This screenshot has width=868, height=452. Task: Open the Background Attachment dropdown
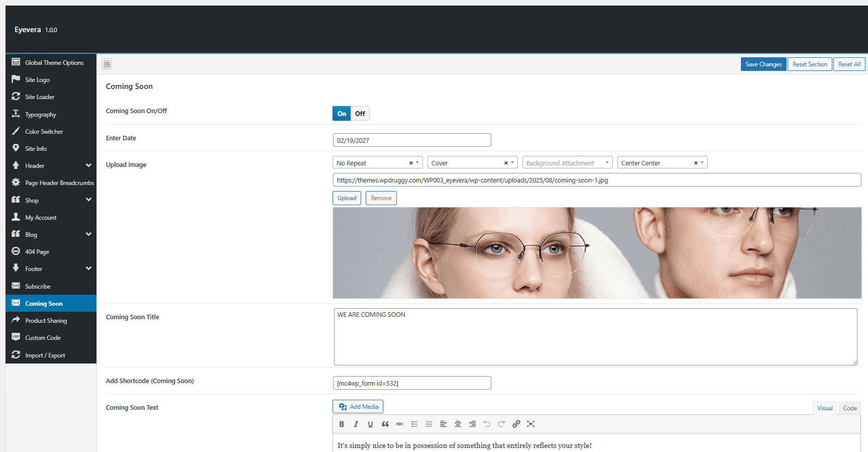[567, 163]
